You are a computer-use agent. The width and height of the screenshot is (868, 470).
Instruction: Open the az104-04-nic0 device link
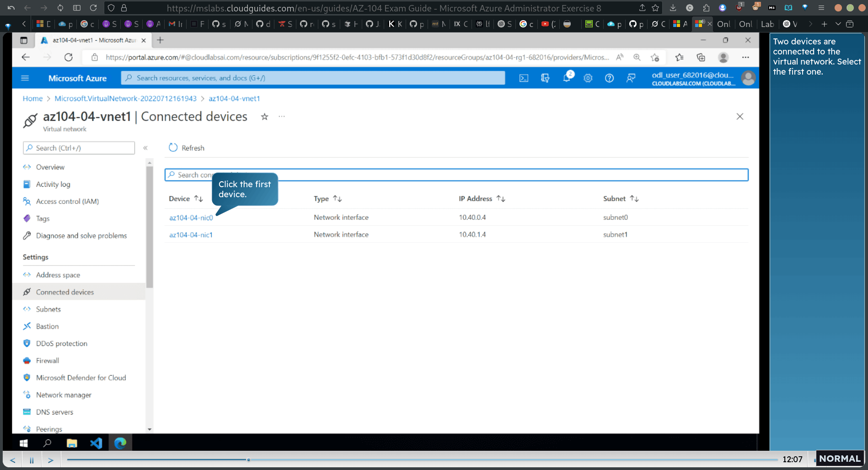(191, 218)
